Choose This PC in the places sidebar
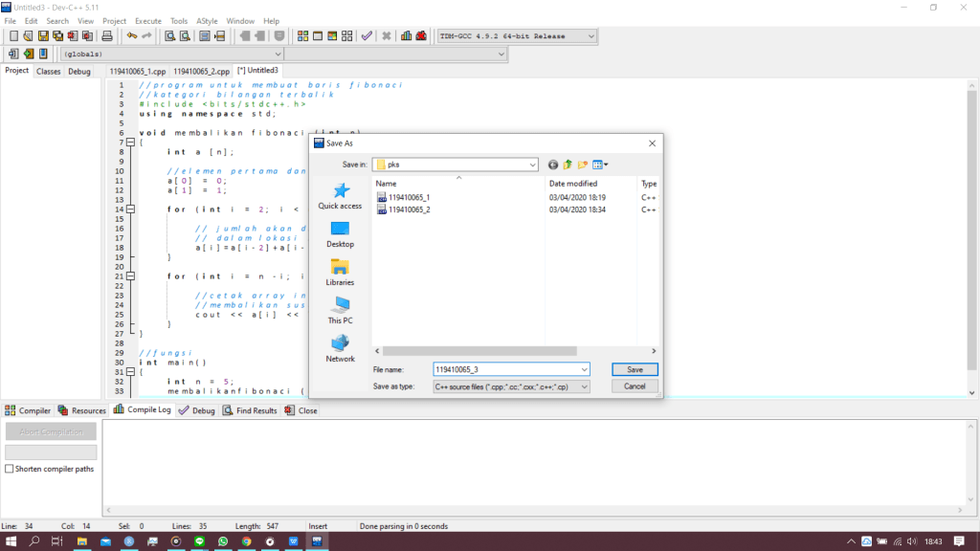 pos(340,311)
